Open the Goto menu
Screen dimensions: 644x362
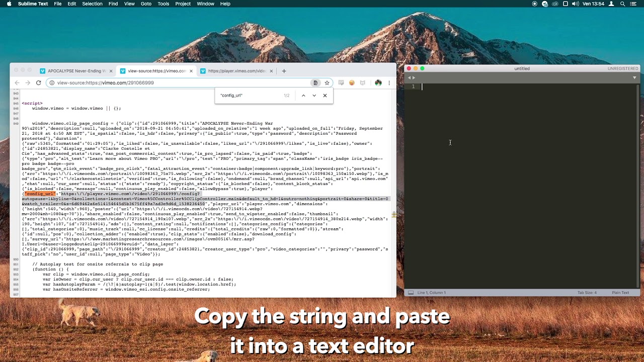click(x=146, y=4)
